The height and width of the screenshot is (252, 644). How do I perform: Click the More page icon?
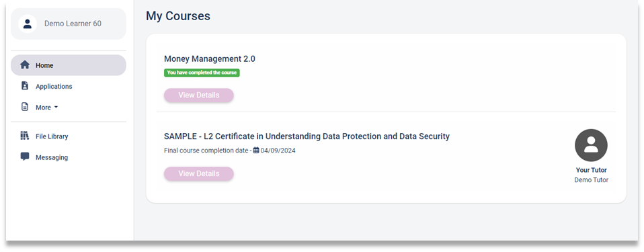pyautogui.click(x=25, y=107)
